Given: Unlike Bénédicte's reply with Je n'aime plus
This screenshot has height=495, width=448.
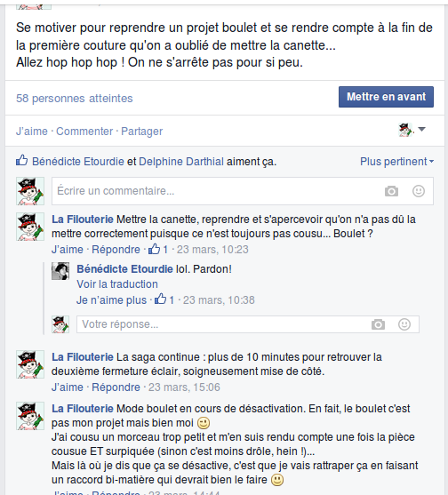Looking at the screenshot, I should [111, 299].
